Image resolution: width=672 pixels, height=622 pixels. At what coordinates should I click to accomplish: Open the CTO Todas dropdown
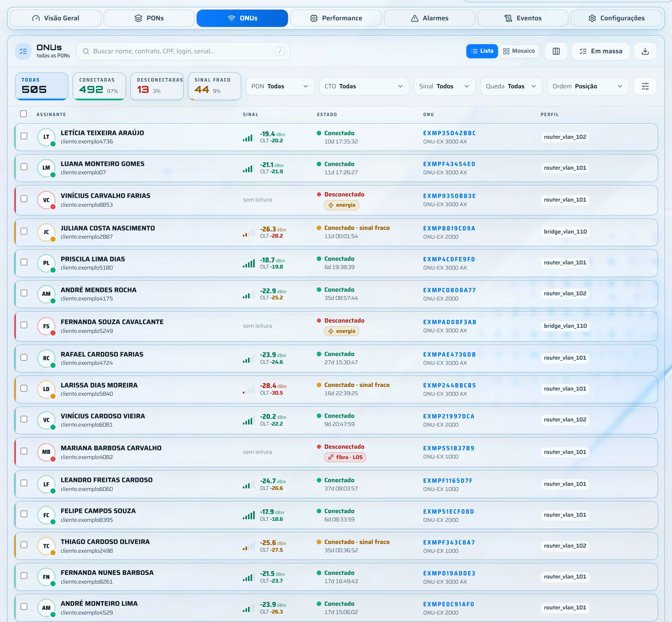click(364, 87)
